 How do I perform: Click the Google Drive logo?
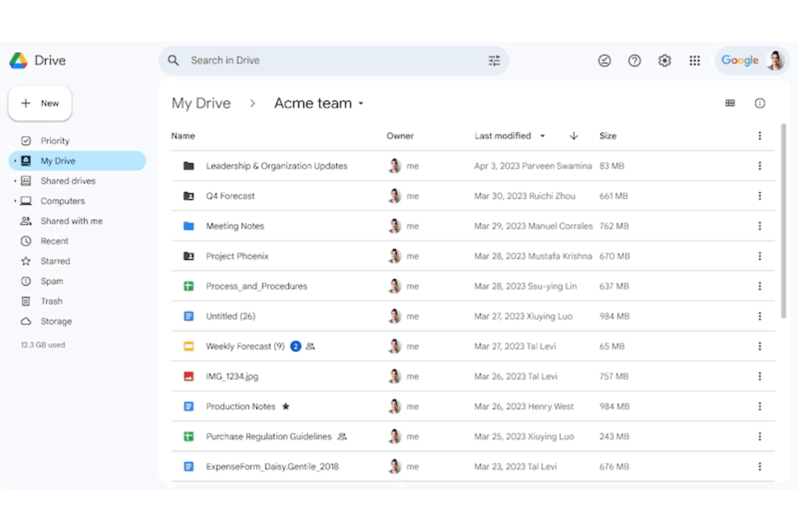18,60
